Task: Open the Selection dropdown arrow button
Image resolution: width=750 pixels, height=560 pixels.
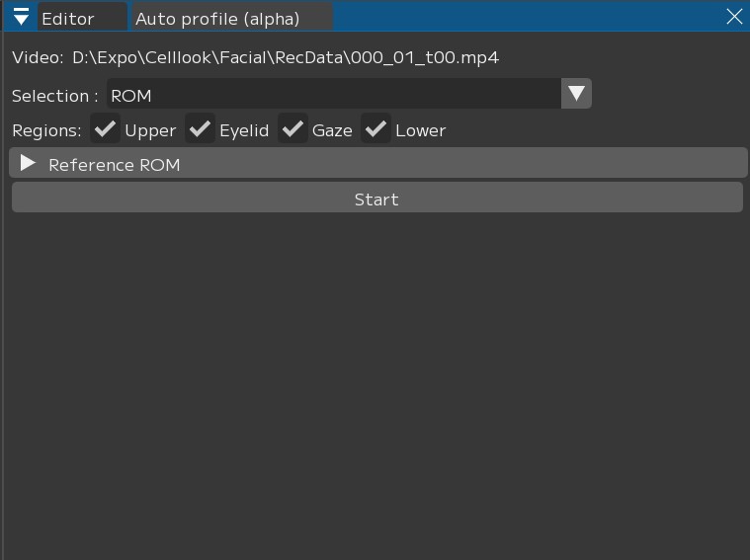Action: click(576, 95)
